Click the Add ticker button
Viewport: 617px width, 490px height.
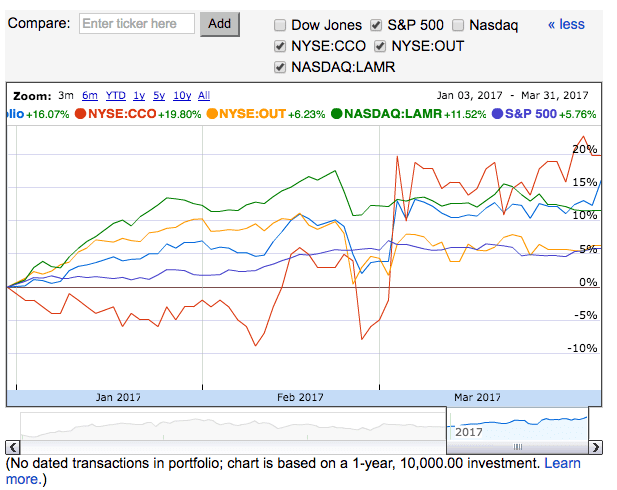coord(220,24)
